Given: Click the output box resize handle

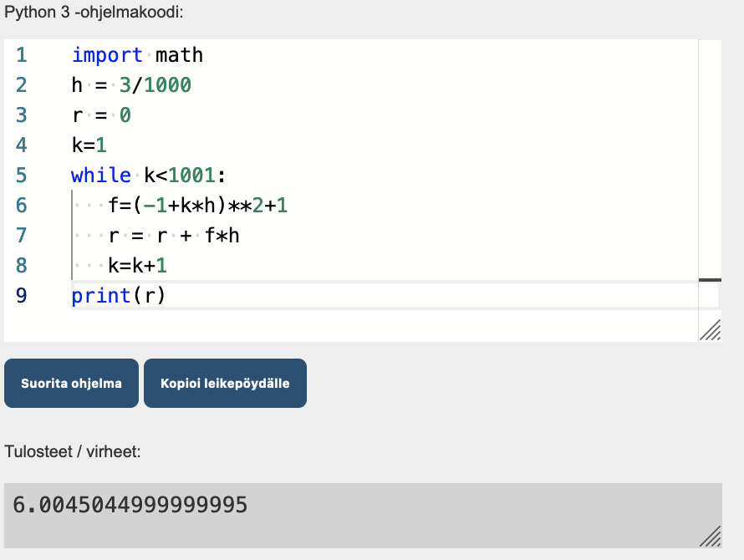Looking at the screenshot, I should tap(710, 537).
